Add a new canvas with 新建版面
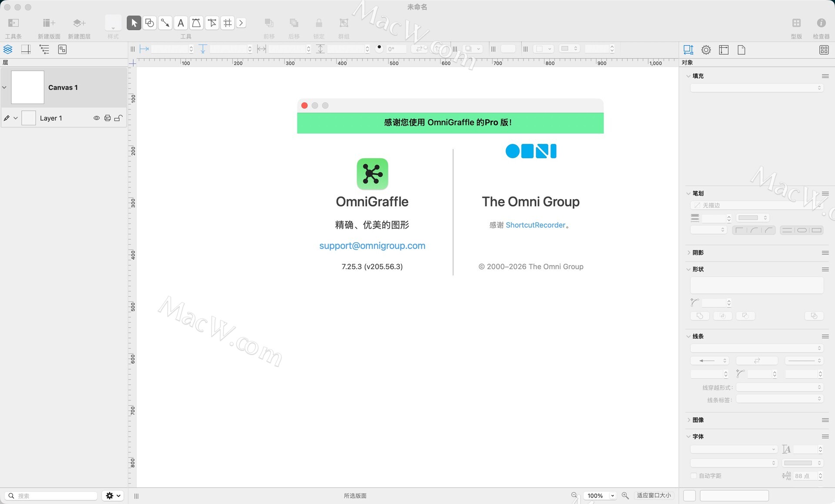The image size is (835, 504). click(49, 23)
